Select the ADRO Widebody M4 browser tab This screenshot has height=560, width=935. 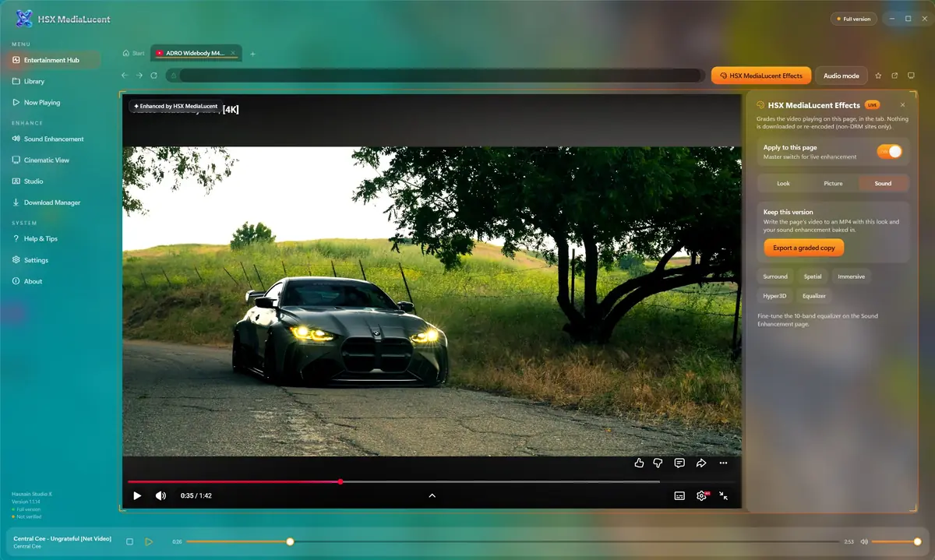pyautogui.click(x=196, y=53)
